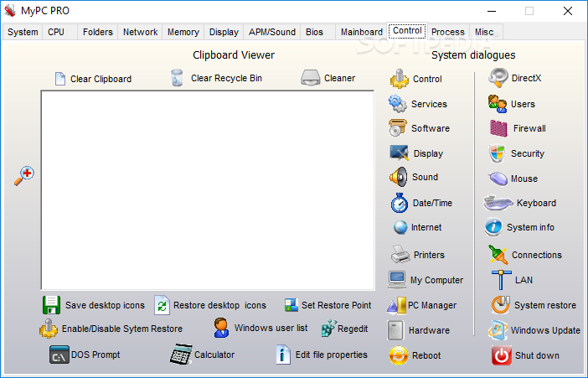Select the Display tab
Viewport: 588px width, 378px height.
tap(224, 32)
